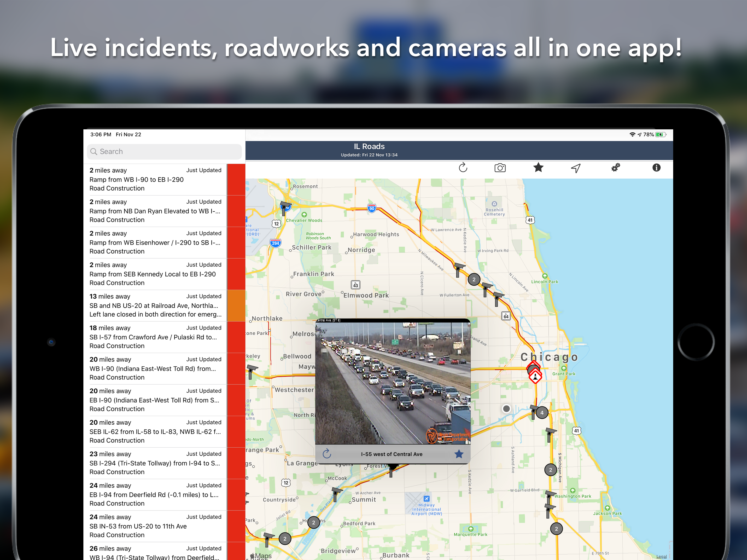Image resolution: width=747 pixels, height=560 pixels.
Task: Click into the Search field
Action: click(x=164, y=152)
